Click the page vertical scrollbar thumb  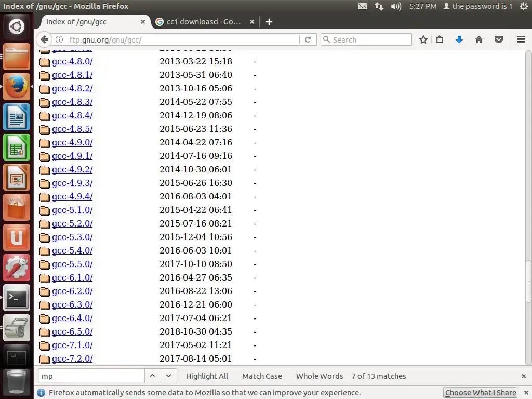528,281
